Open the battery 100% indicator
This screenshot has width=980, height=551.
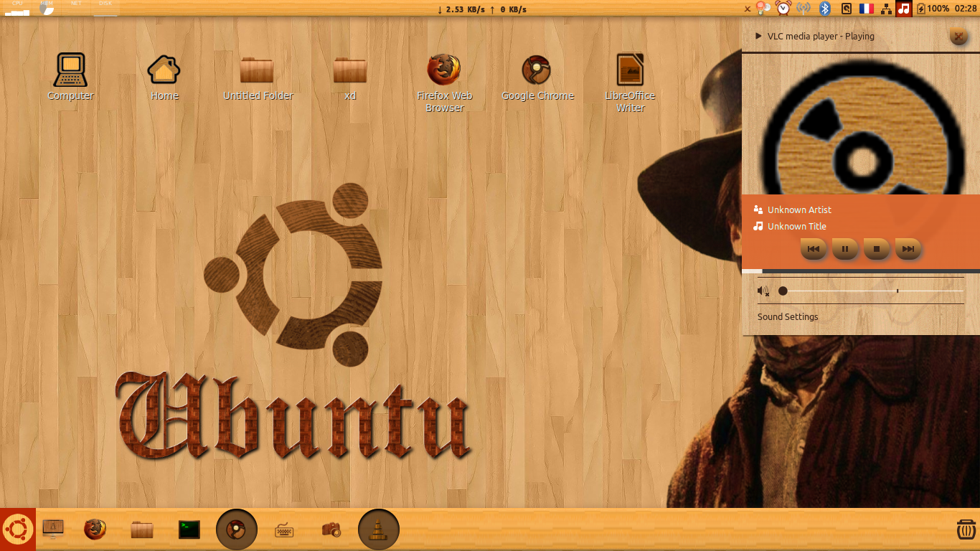(x=933, y=9)
